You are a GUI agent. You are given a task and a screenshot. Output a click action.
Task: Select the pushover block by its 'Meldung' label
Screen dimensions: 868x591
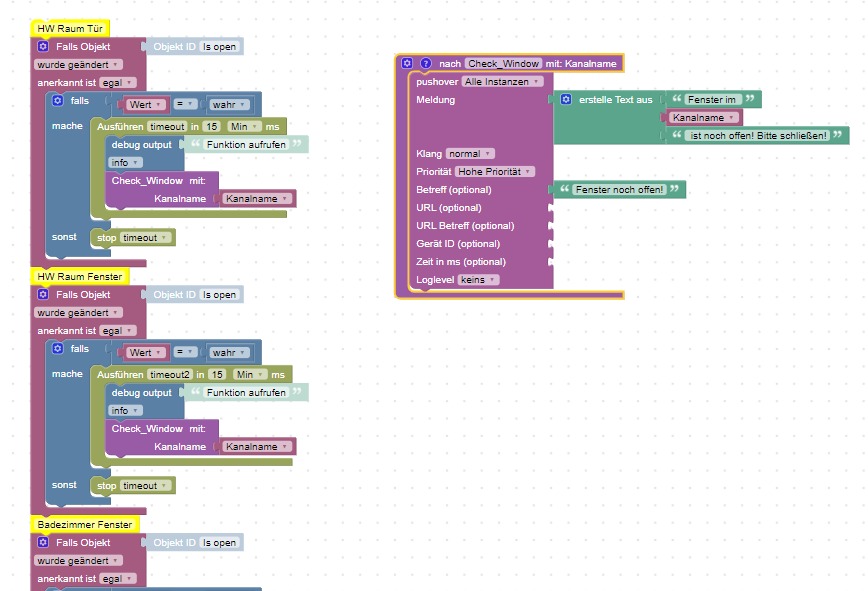tap(436, 100)
